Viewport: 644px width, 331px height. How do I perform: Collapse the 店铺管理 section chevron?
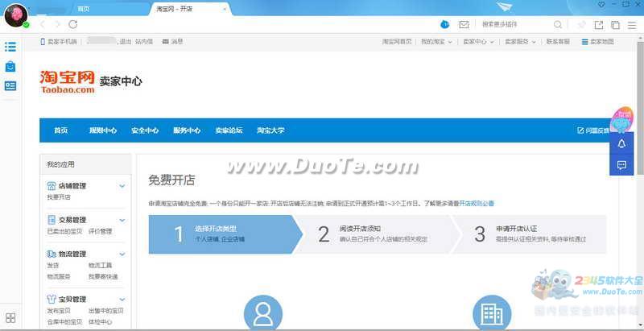[122, 186]
